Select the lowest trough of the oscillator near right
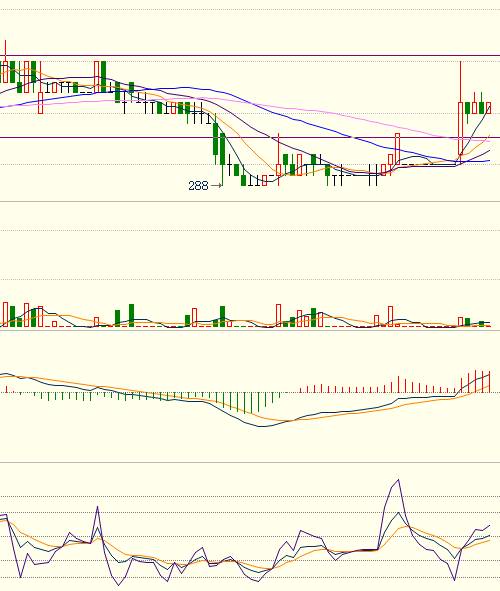Screen dimensions: 500x591 coord(455,580)
